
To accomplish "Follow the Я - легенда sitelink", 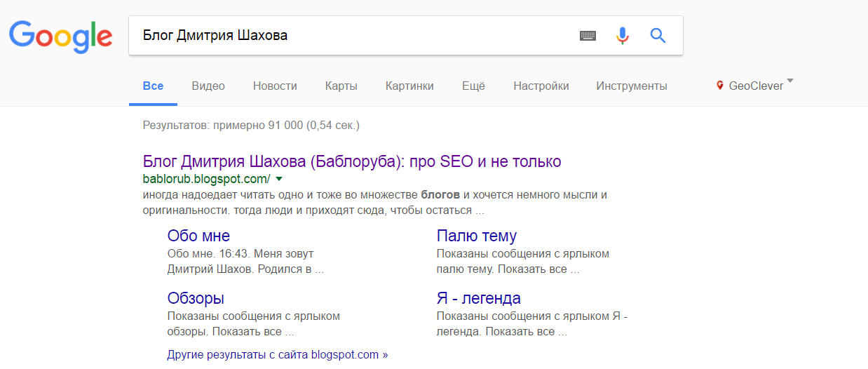I will point(478,298).
